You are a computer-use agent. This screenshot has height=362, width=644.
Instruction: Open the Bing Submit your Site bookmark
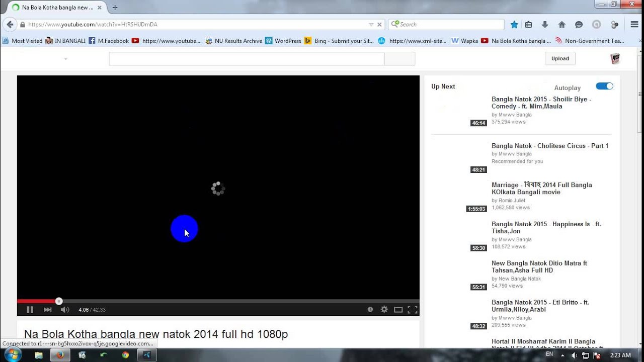340,41
